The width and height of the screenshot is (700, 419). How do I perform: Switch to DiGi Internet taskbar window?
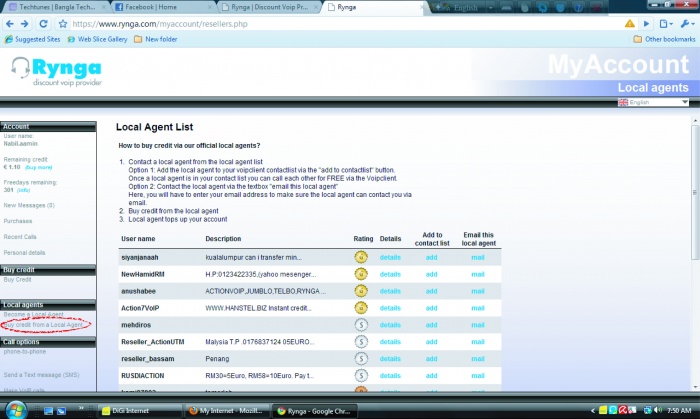(140, 411)
